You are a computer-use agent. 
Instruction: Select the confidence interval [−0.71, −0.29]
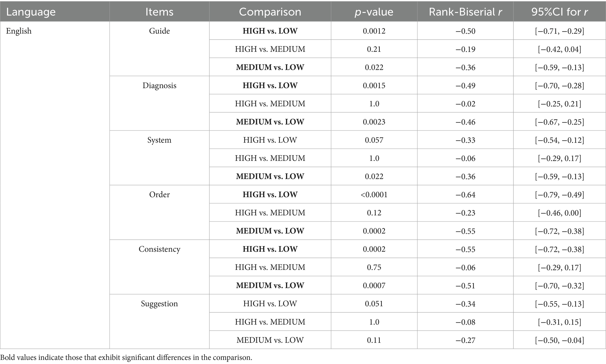point(559,31)
